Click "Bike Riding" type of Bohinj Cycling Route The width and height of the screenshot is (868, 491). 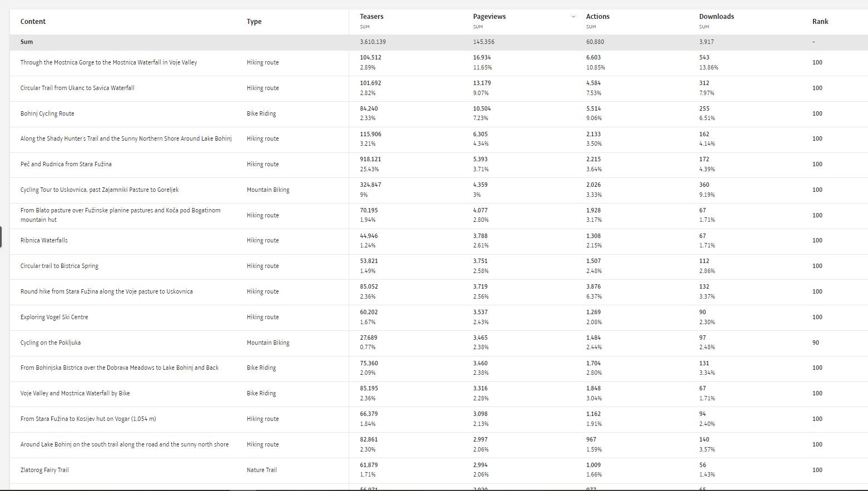coord(261,113)
